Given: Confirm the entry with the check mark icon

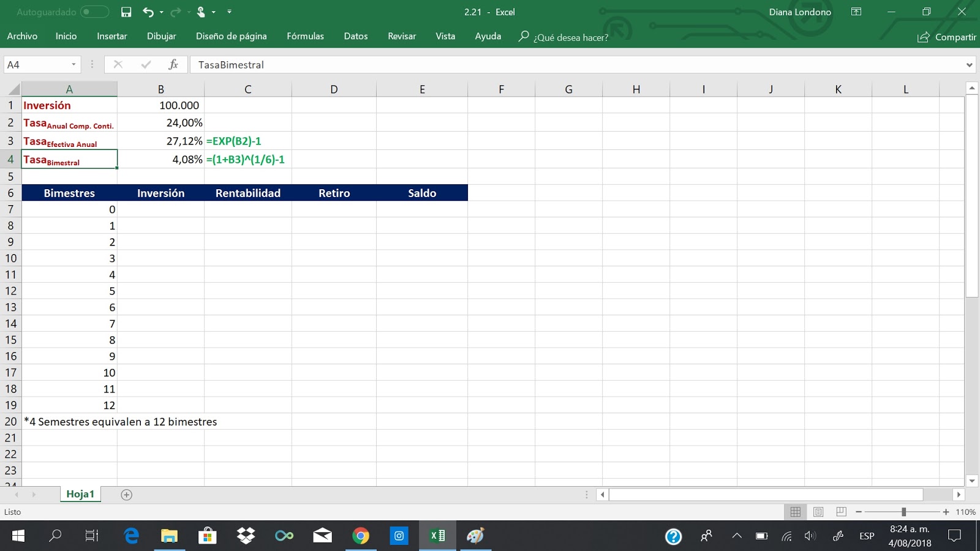Looking at the screenshot, I should point(145,64).
